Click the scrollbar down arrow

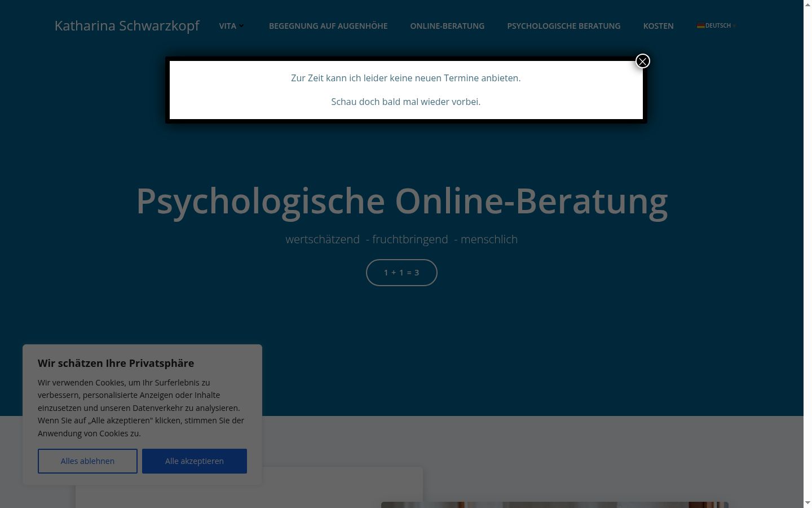coord(807,503)
